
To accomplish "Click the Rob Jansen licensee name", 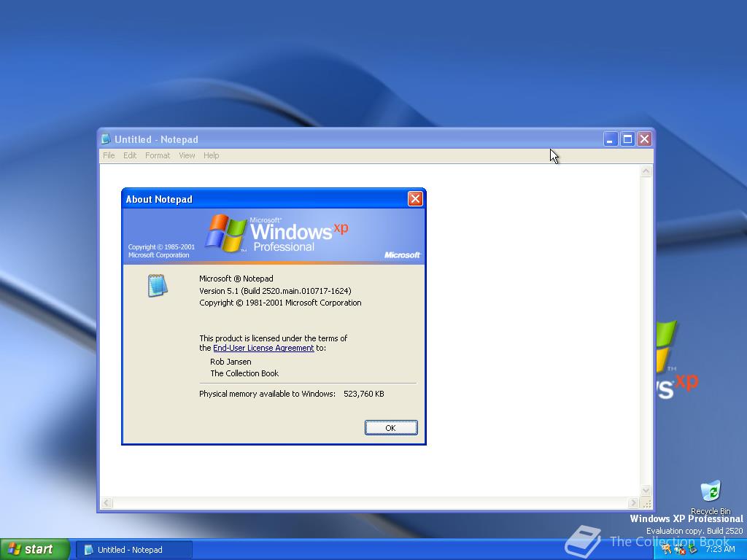I will [231, 362].
